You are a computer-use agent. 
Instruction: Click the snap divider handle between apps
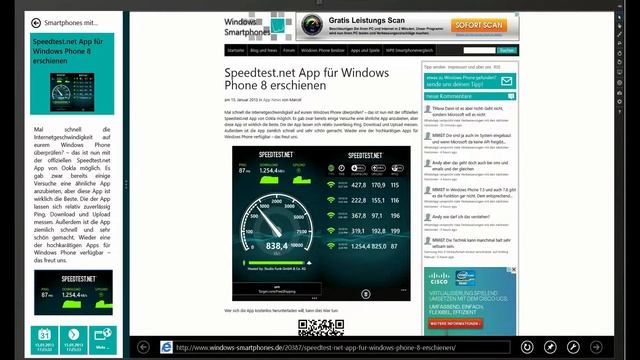coord(126,184)
